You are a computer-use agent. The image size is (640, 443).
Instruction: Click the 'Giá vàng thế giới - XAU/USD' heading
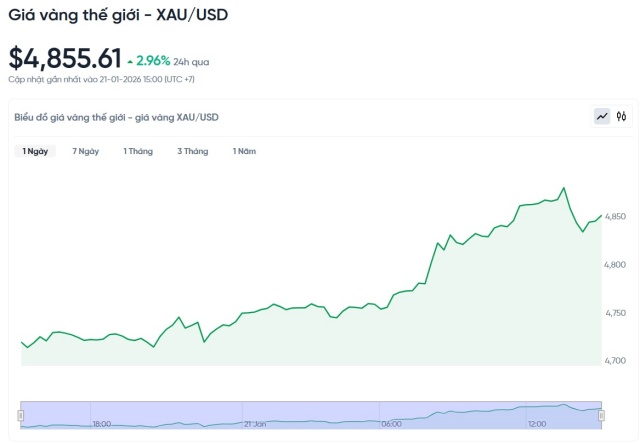click(x=118, y=14)
